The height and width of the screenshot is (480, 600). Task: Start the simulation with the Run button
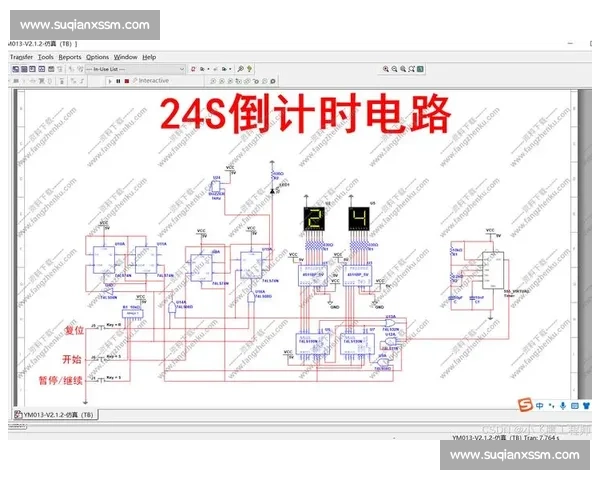[110, 81]
